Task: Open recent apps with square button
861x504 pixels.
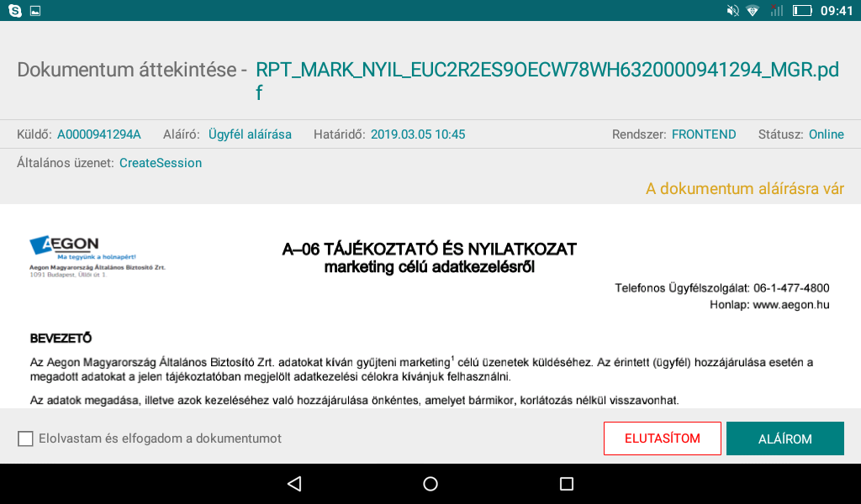Action: 567,484
